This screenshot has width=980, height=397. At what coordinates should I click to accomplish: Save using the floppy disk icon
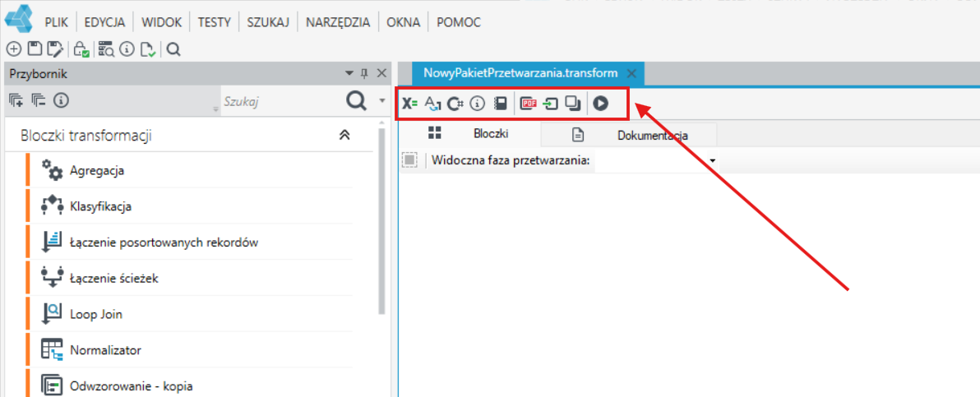click(x=35, y=48)
